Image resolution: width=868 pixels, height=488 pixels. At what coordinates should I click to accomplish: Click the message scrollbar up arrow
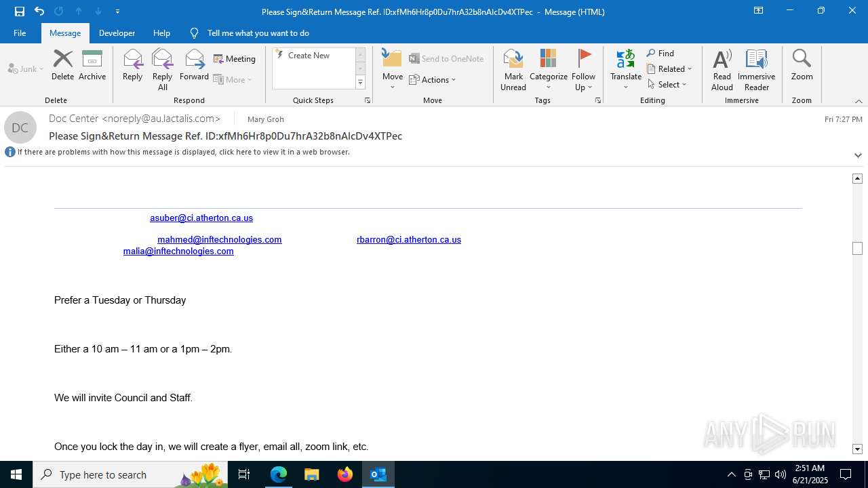[x=857, y=178]
